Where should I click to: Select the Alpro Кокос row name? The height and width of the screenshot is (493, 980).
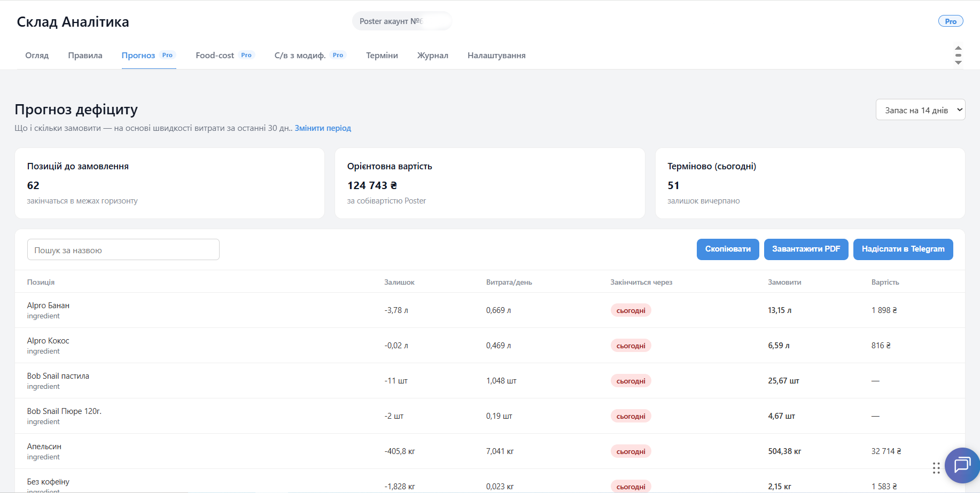48,341
